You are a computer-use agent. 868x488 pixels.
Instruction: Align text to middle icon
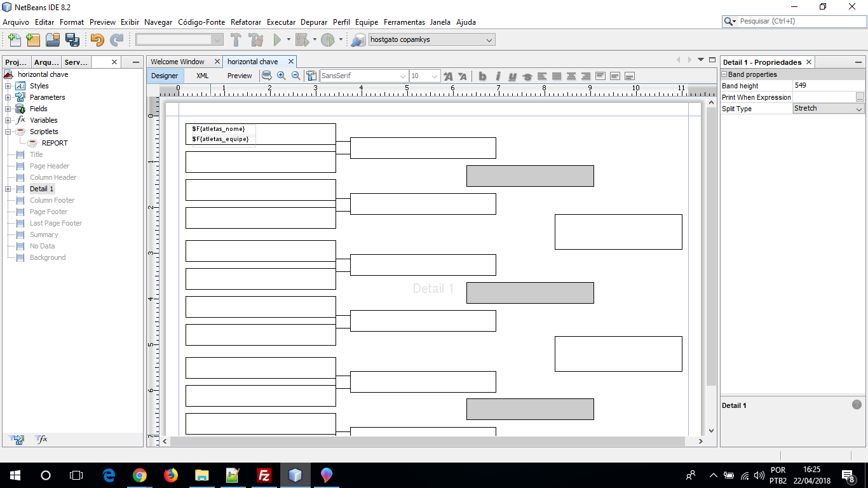pos(615,76)
